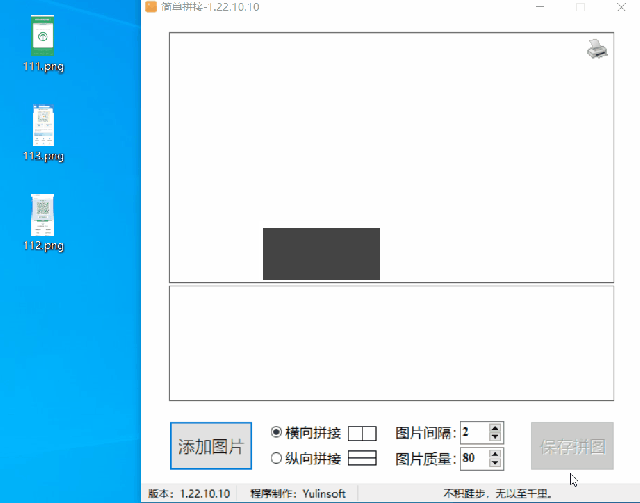
Task: Select the 112.png desktop icon
Action: [x=43, y=223]
